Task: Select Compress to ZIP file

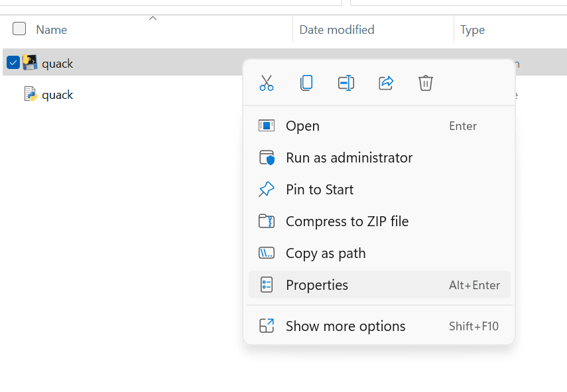Action: [347, 222]
